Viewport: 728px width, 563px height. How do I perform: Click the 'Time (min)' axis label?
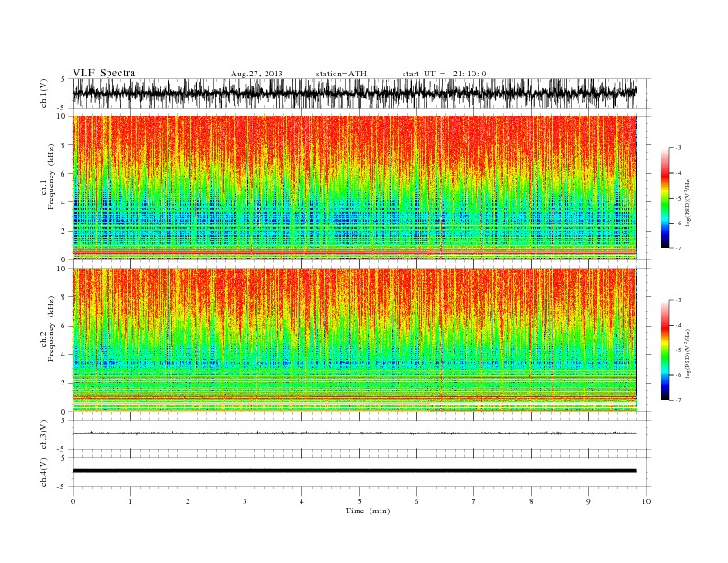(x=368, y=511)
